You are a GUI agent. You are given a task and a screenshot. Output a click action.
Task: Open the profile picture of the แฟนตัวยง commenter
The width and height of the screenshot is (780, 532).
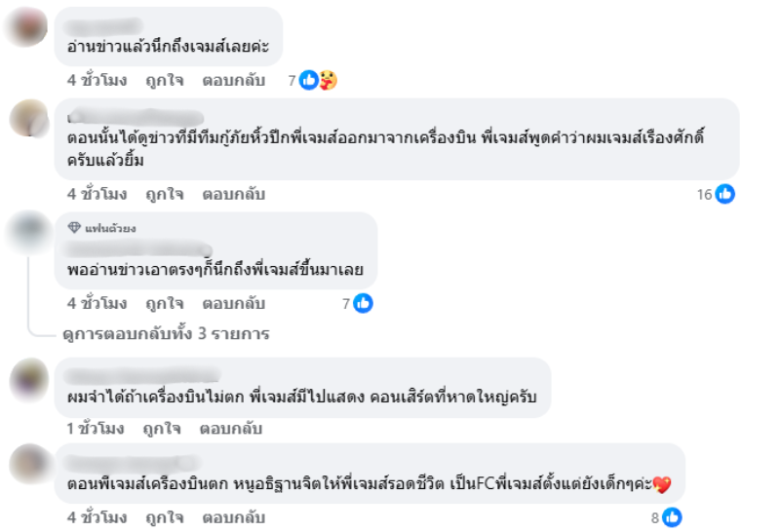pyautogui.click(x=28, y=233)
